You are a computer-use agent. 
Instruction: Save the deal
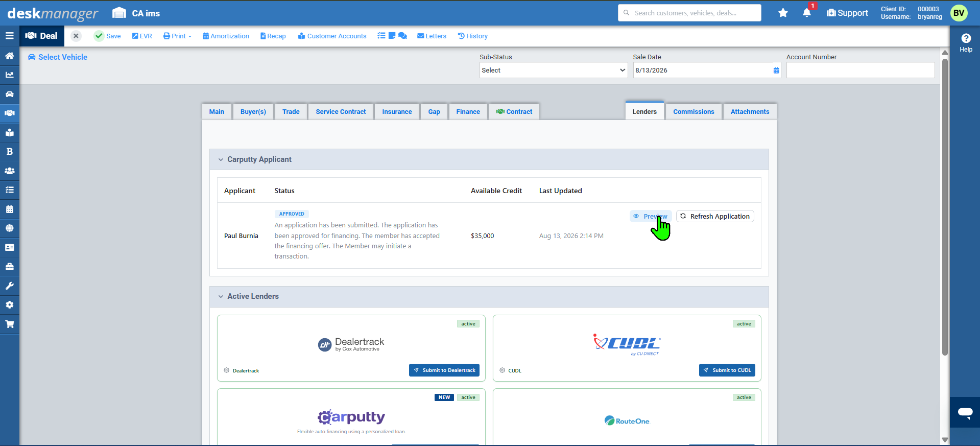coord(107,36)
